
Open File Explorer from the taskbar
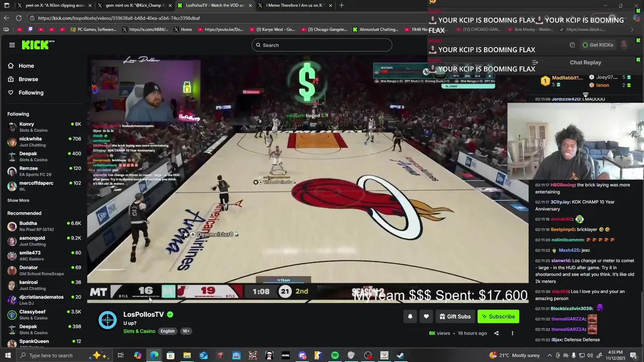point(187,355)
